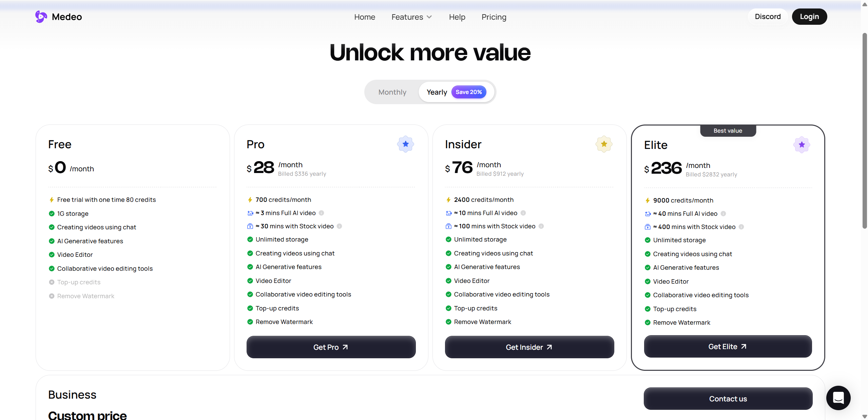Click info icon beside Elite's 40 mins AI video
The image size is (868, 420).
point(723,214)
